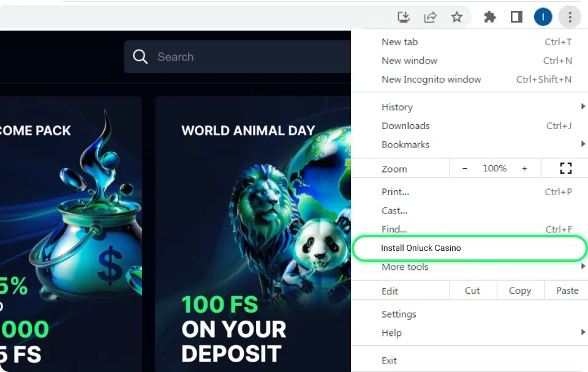Open Settings from the Chrome menu
The height and width of the screenshot is (372, 588).
(399, 314)
